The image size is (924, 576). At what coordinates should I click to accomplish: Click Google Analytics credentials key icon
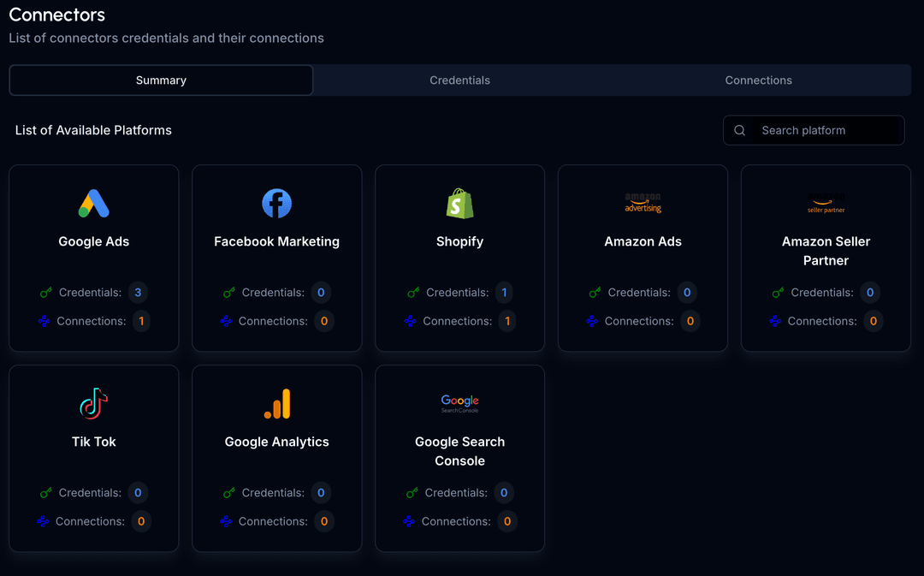coord(229,493)
